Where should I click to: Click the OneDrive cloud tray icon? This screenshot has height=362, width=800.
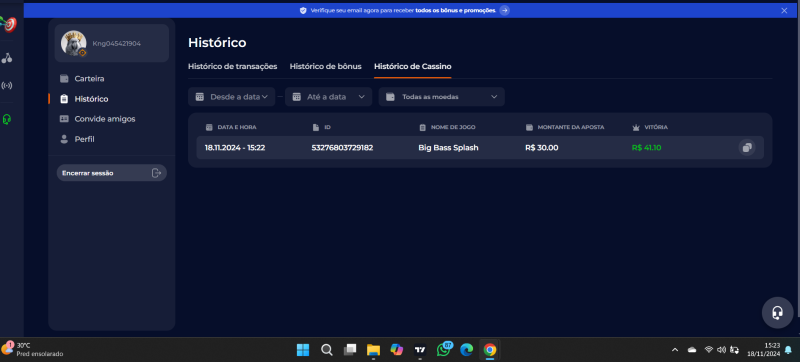click(692, 350)
